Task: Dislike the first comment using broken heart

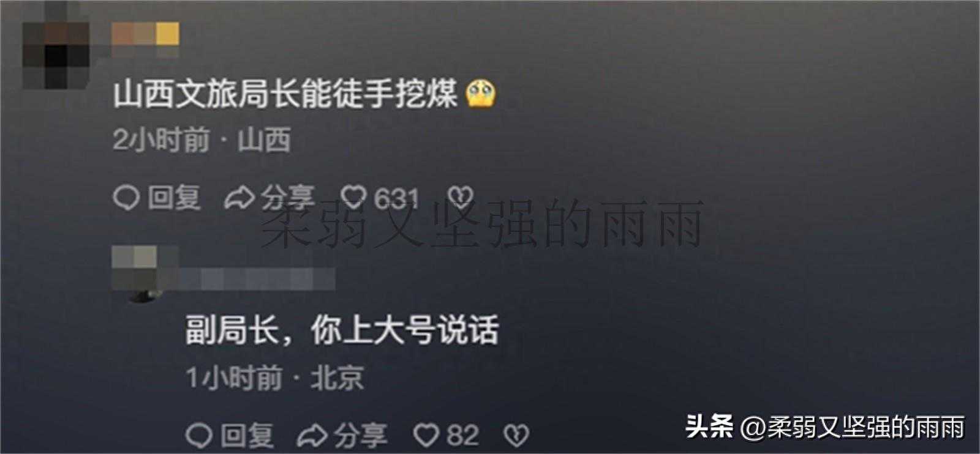Action: tap(460, 197)
